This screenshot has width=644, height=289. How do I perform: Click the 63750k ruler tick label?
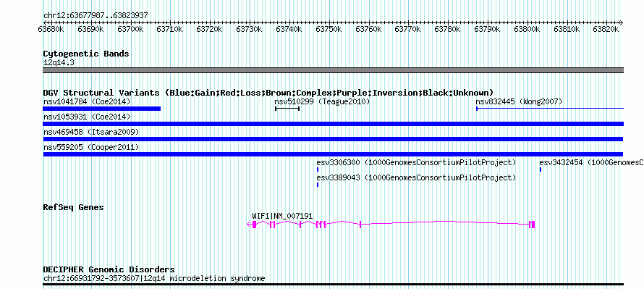[x=329, y=29]
